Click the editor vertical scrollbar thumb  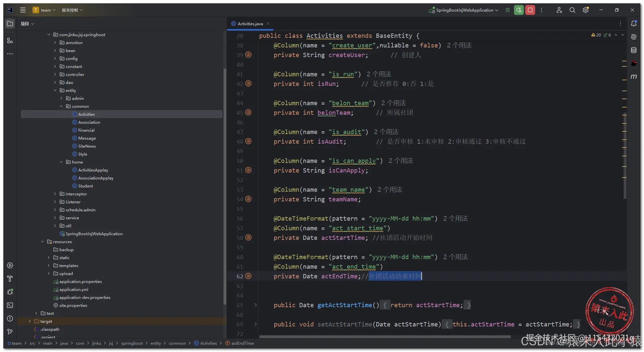click(625, 156)
